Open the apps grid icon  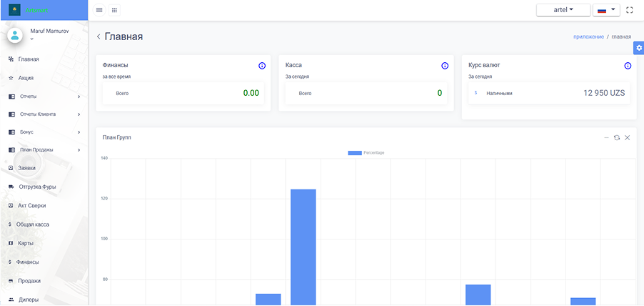(x=115, y=10)
